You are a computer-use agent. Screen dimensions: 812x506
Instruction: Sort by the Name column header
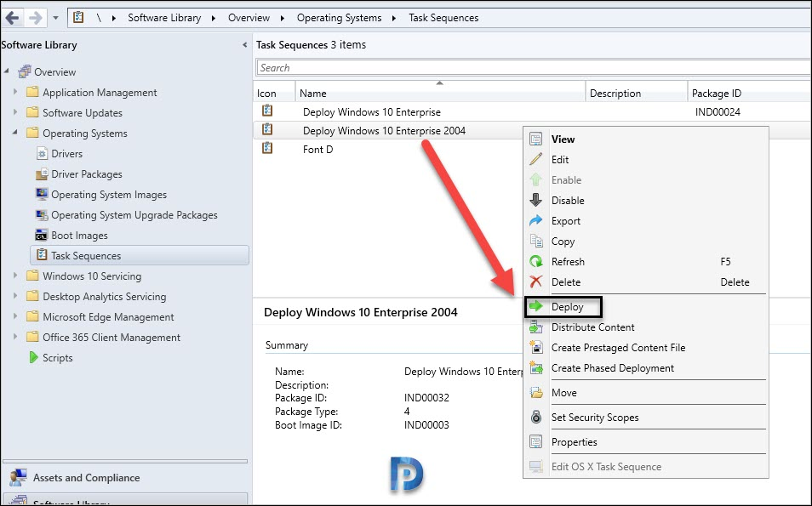pyautogui.click(x=440, y=94)
